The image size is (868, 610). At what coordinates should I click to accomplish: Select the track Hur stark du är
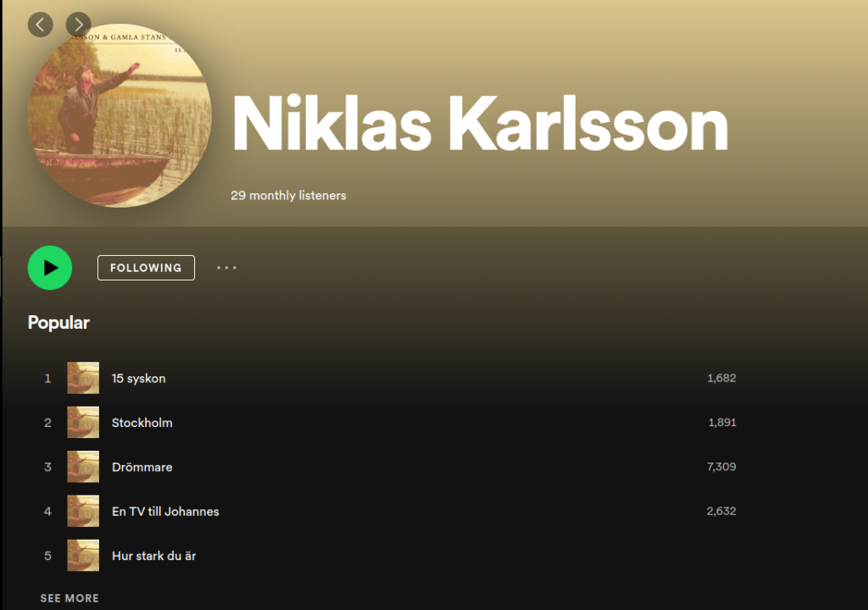click(154, 556)
